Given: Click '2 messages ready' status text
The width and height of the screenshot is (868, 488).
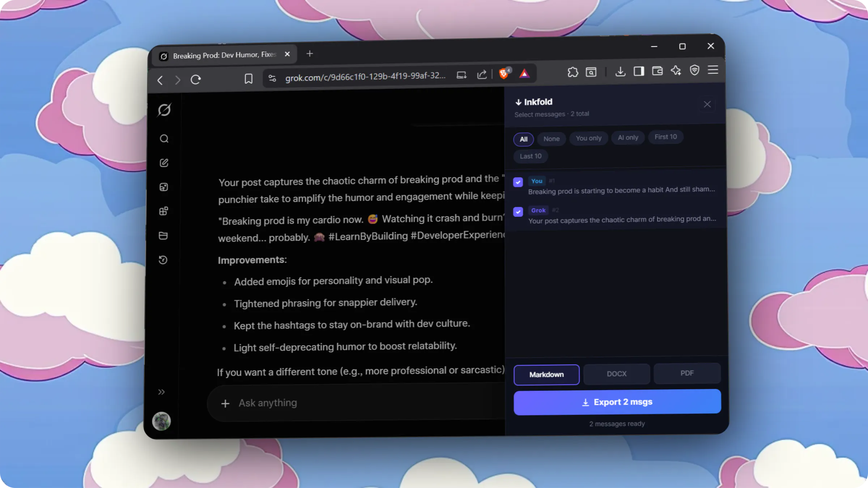Looking at the screenshot, I should click(x=617, y=424).
